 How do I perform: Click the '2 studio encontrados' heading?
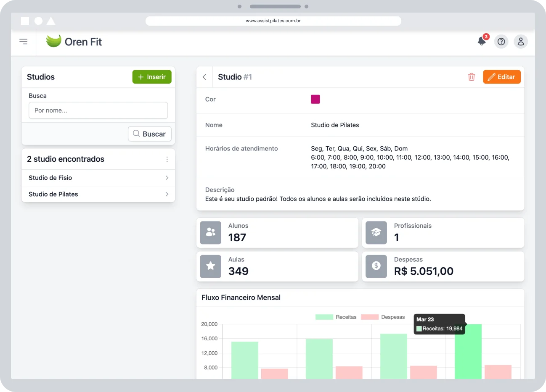click(x=66, y=159)
